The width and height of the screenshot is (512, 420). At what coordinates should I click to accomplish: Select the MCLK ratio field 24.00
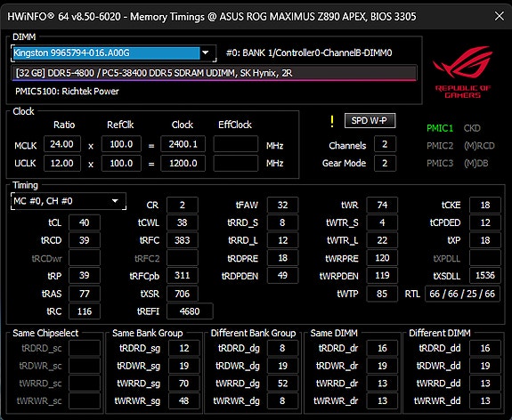[62, 144]
